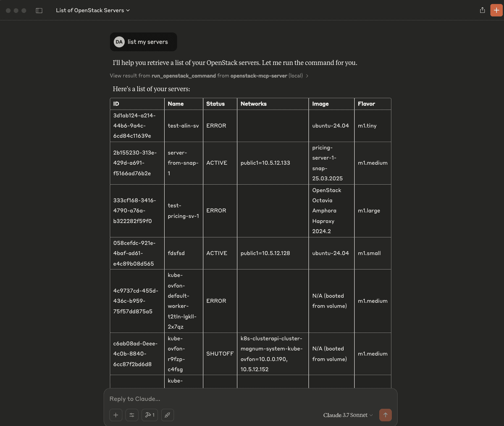Open the Claude 3.7 Sonnet model selector
504x426 pixels.
pyautogui.click(x=348, y=415)
